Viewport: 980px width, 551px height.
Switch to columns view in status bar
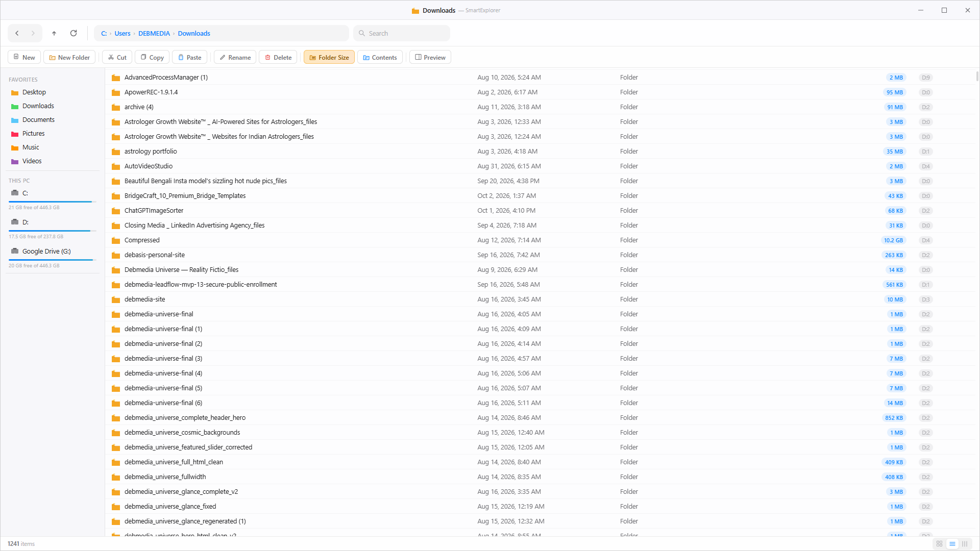point(965,544)
